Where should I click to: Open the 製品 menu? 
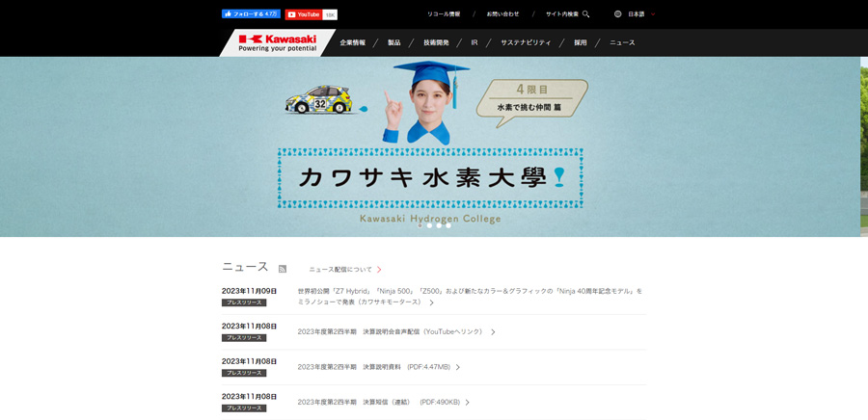pyautogui.click(x=394, y=42)
